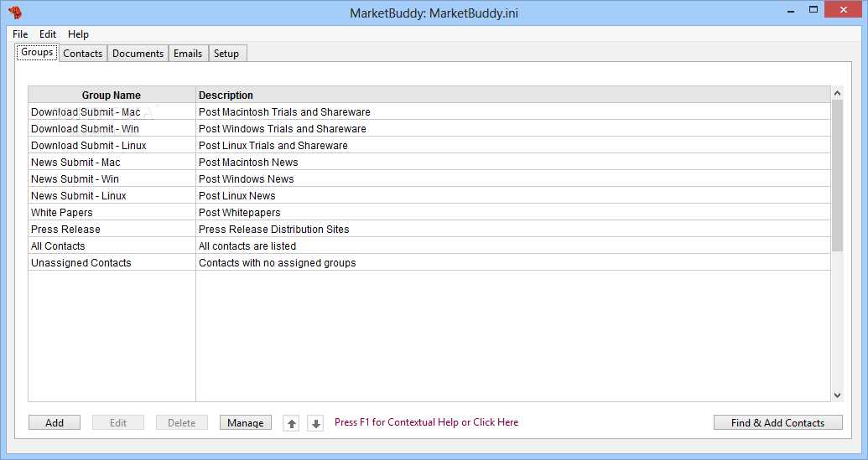
Task: Select the 'News Submit - Linux' group
Action: (112, 196)
